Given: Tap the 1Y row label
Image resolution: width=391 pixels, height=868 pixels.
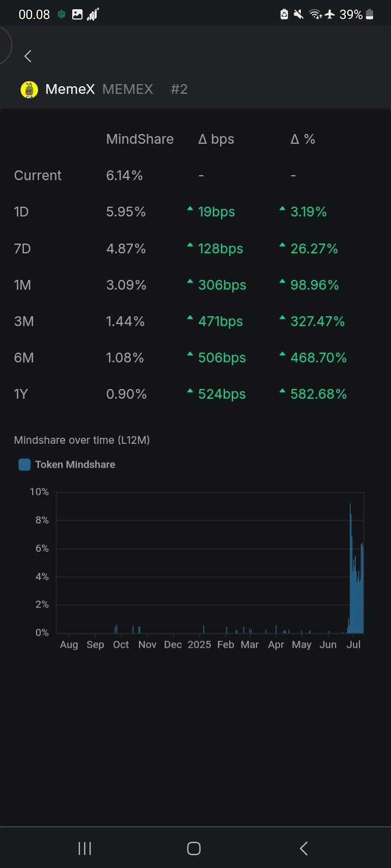Looking at the screenshot, I should pos(21,394).
